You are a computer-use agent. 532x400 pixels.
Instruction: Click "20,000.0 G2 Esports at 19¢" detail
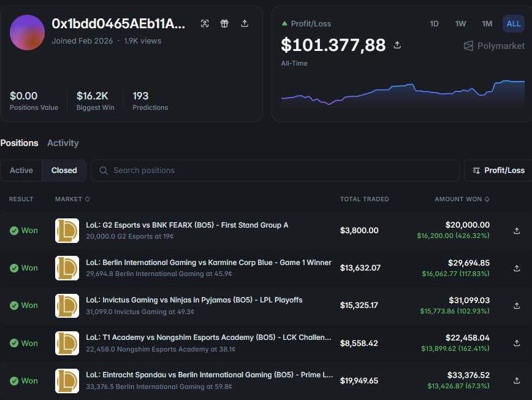tap(129, 236)
